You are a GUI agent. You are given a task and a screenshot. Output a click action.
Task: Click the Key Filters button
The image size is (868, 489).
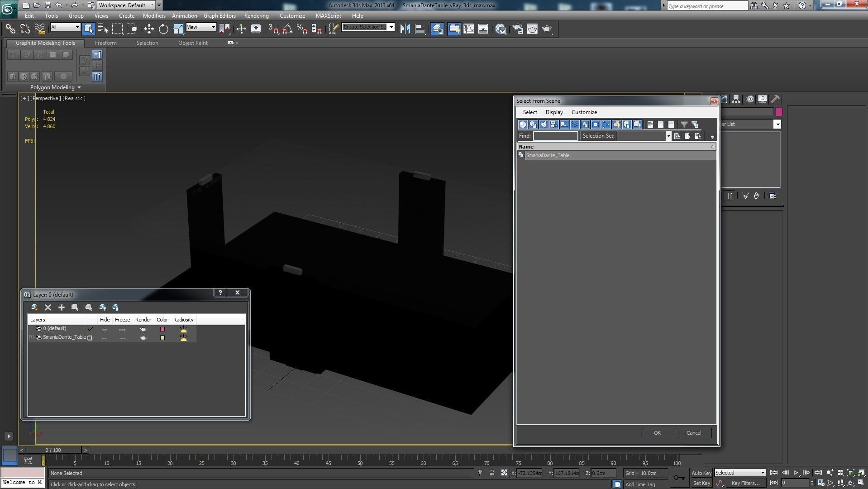(x=745, y=483)
